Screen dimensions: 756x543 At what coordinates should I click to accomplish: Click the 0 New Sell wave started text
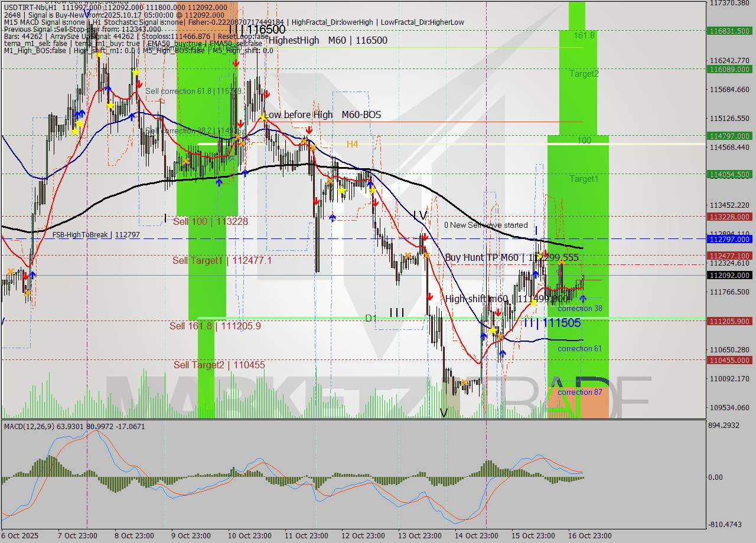point(485,225)
